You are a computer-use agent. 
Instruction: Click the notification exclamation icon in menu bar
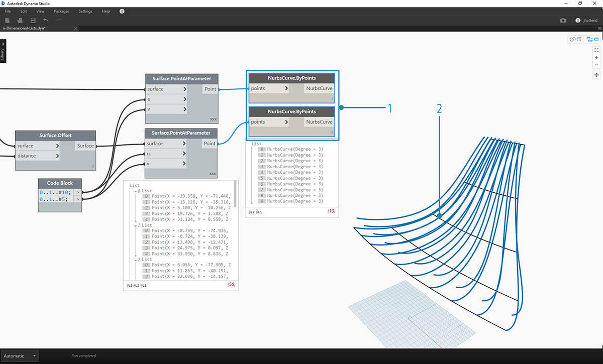point(122,11)
